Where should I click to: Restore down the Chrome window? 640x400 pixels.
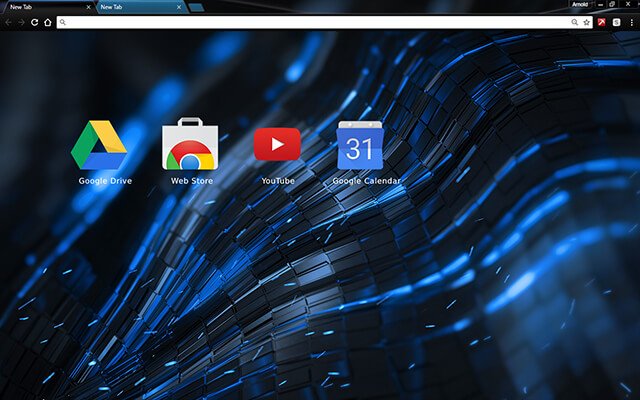click(612, 4)
